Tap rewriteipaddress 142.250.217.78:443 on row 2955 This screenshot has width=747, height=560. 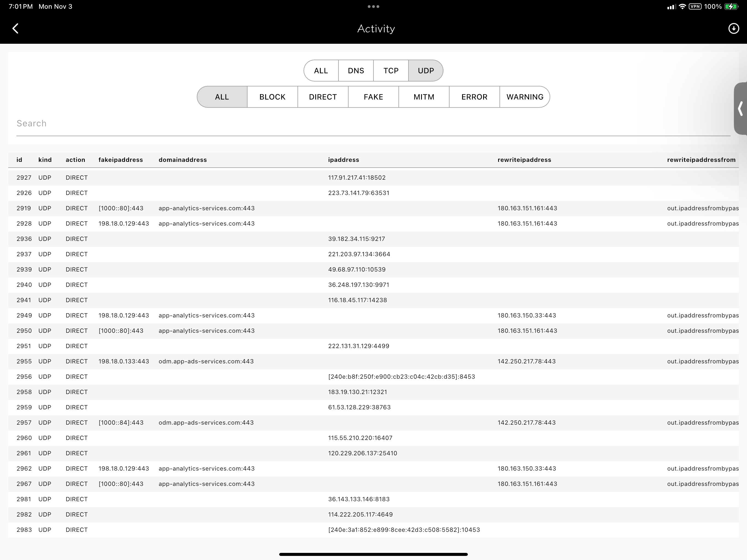(526, 361)
